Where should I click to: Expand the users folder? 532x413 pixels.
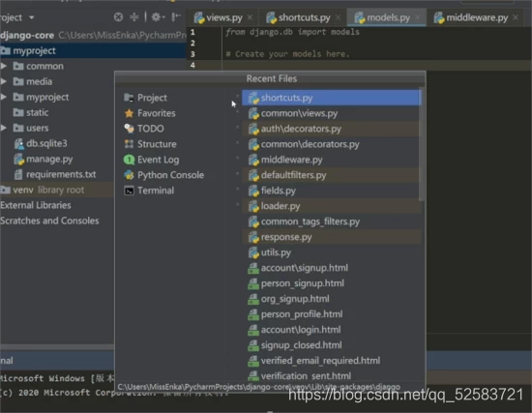(x=4, y=128)
